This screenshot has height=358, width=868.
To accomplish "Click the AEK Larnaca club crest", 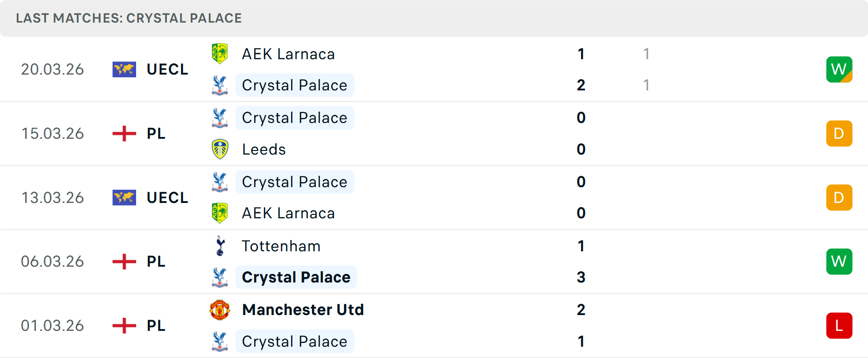I will 220,53.
